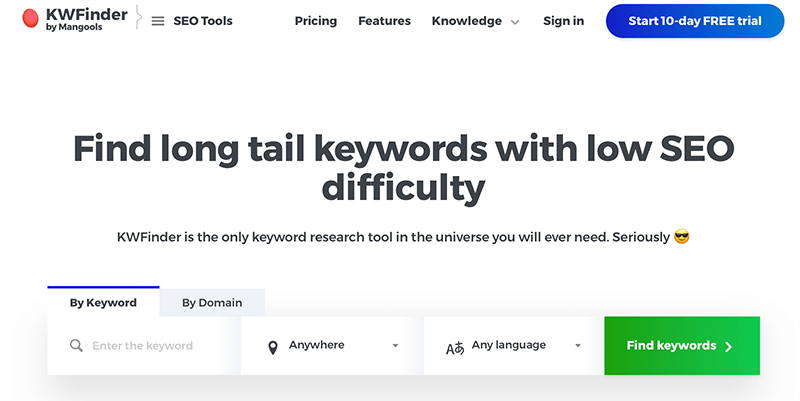Open the hamburger menu icon beside SEO Tools
The width and height of the screenshot is (800, 401).
pyautogui.click(x=158, y=21)
